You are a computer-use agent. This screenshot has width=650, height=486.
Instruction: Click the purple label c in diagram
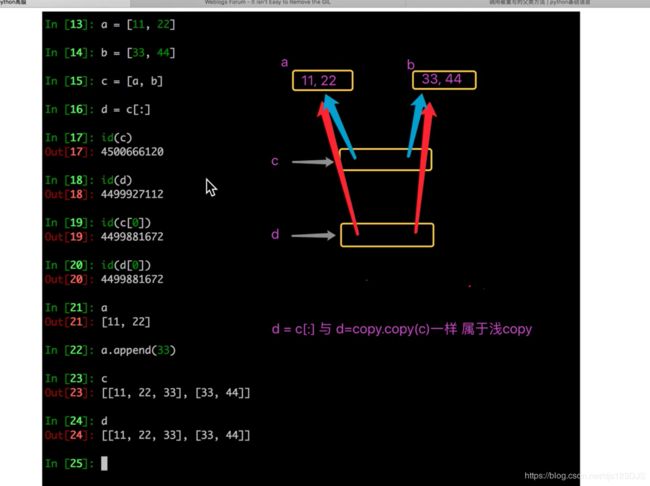274,161
